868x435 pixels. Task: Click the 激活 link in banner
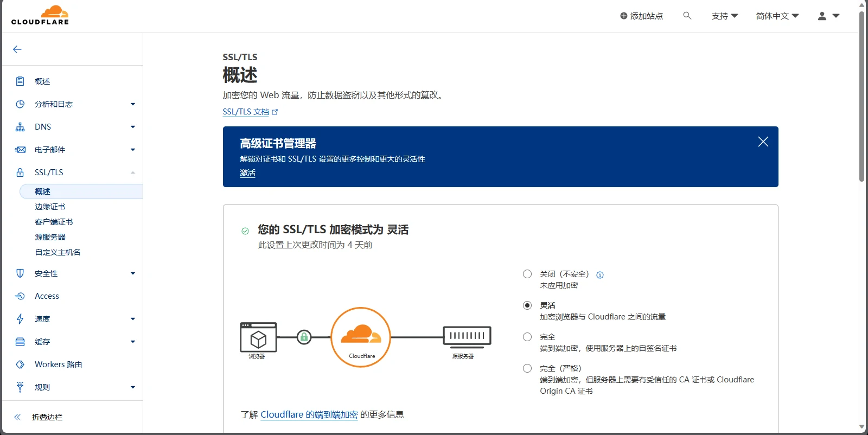coord(247,172)
